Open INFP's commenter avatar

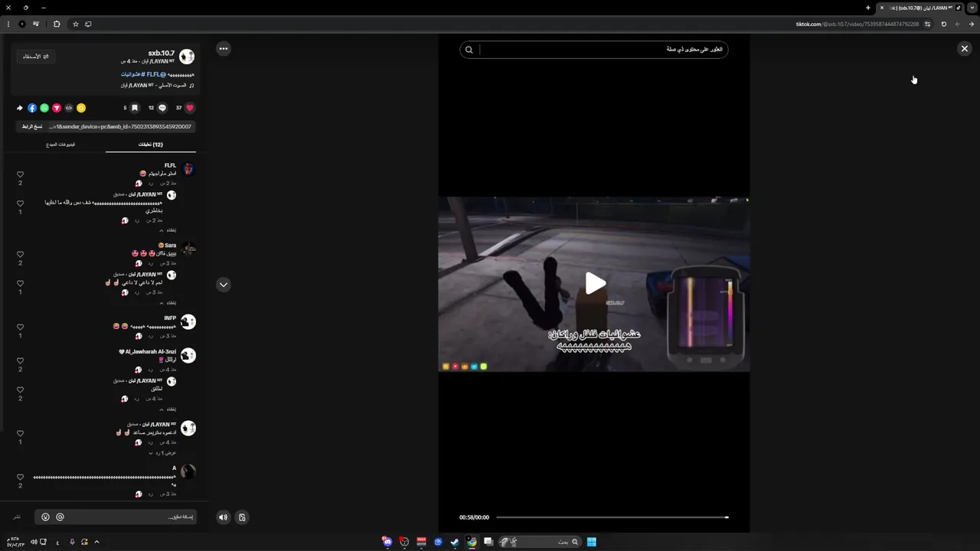tap(188, 321)
